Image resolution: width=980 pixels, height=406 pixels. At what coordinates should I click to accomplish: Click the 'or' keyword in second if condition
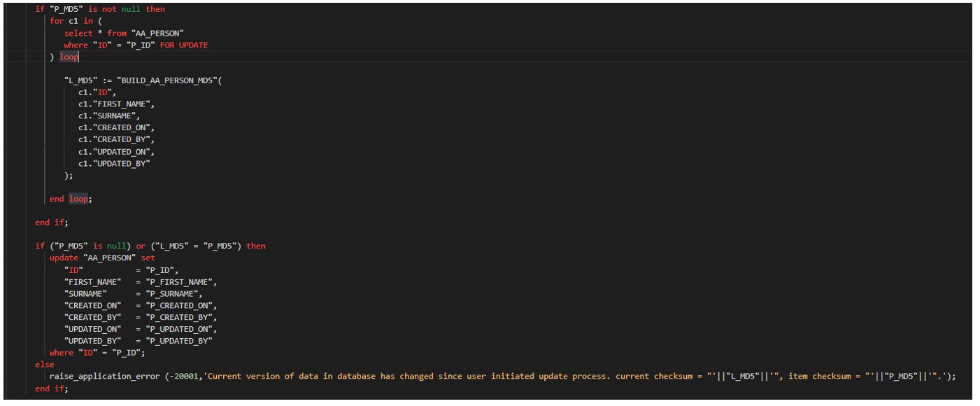coord(141,246)
